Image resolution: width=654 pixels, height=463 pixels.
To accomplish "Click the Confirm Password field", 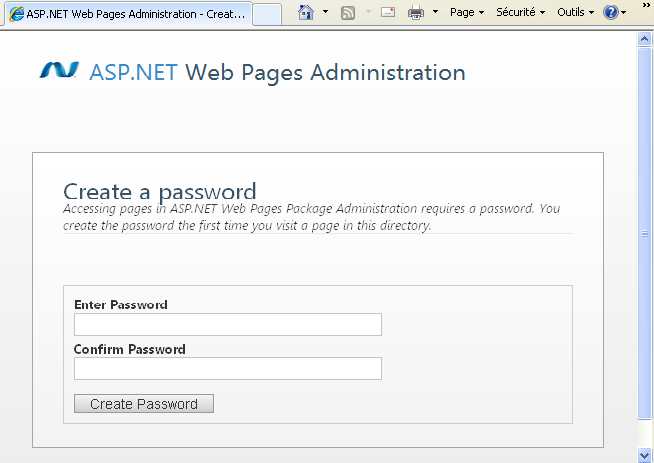I will pos(228,369).
